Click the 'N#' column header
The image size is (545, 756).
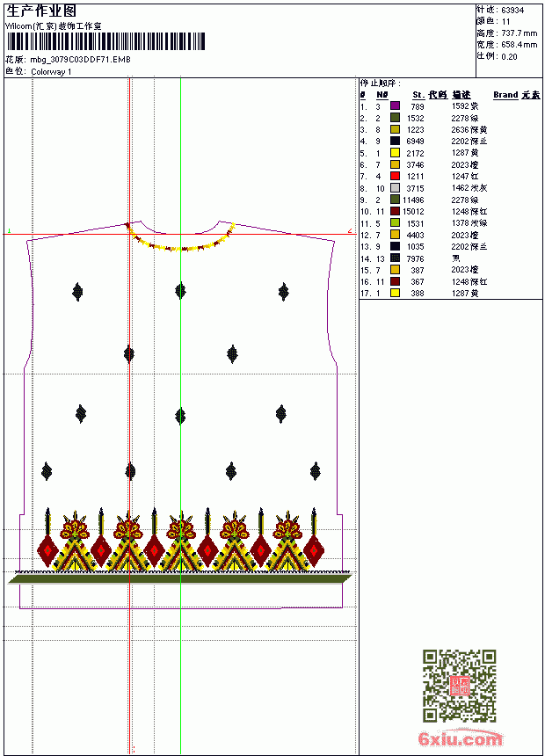point(382,95)
